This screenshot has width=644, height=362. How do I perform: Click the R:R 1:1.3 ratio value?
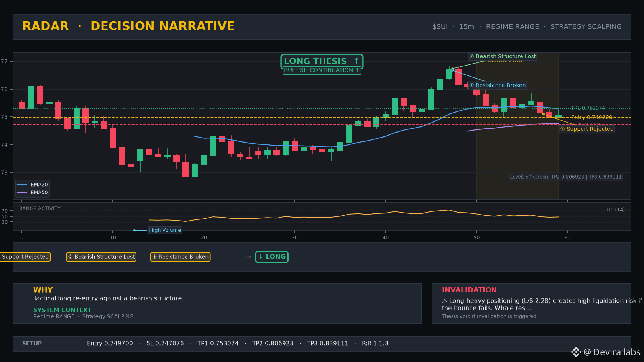point(375,343)
